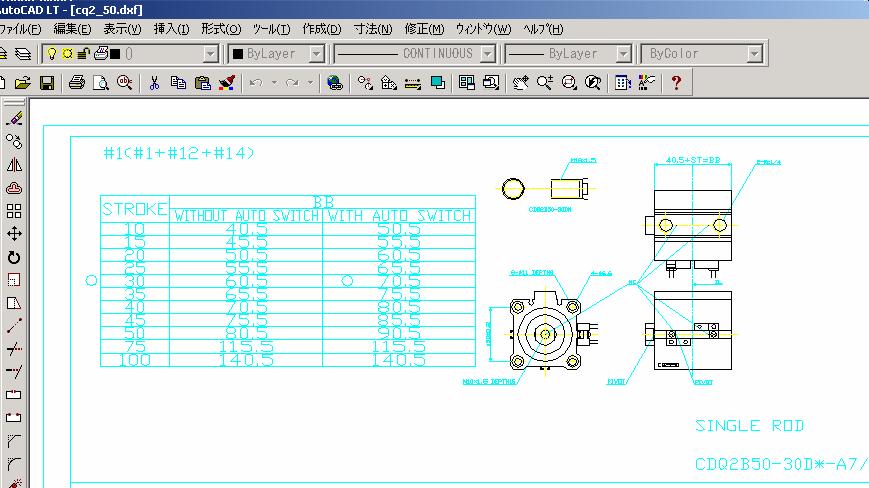Image resolution: width=869 pixels, height=488 pixels.
Task: Click the Save (floppy disk) icon
Action: point(46,84)
